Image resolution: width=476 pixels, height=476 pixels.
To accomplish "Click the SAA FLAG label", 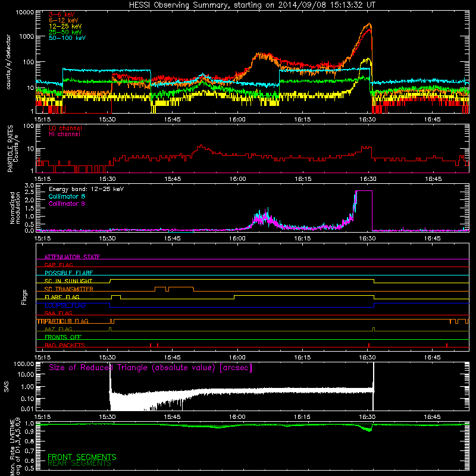I will click(58, 313).
